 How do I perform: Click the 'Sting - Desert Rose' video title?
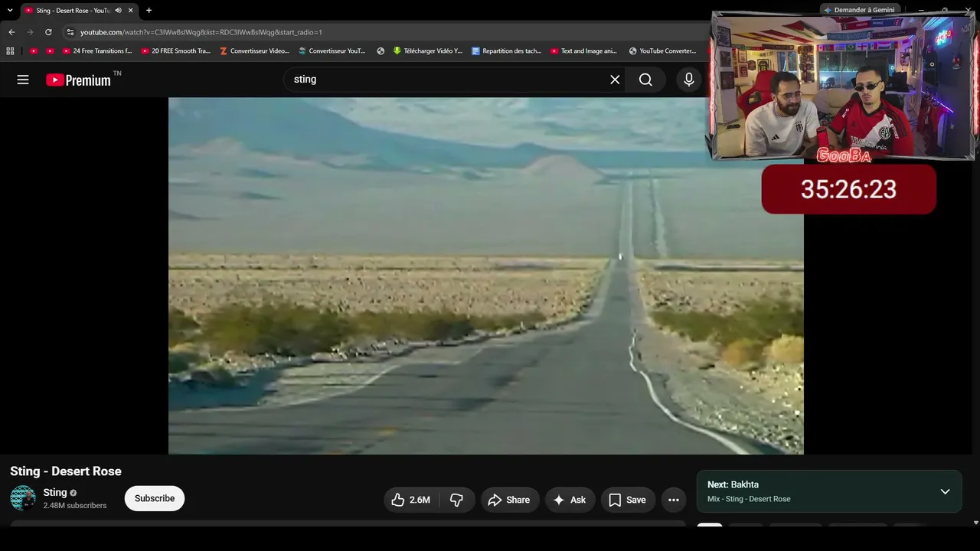pyautogui.click(x=66, y=471)
